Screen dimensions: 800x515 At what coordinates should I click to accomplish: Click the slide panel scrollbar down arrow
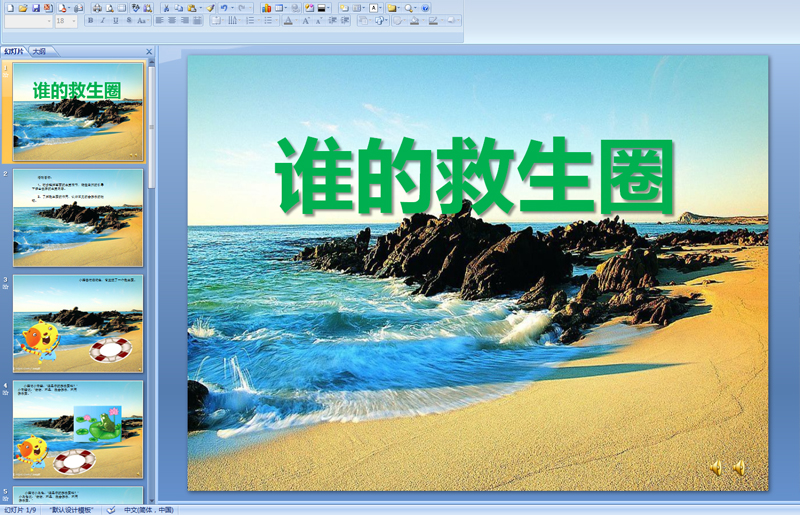click(152, 500)
